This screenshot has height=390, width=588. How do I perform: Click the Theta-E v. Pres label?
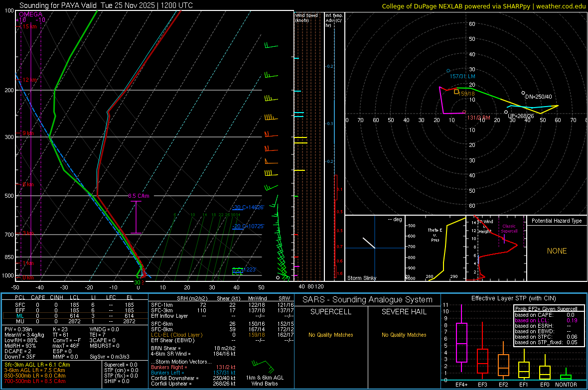435,235
